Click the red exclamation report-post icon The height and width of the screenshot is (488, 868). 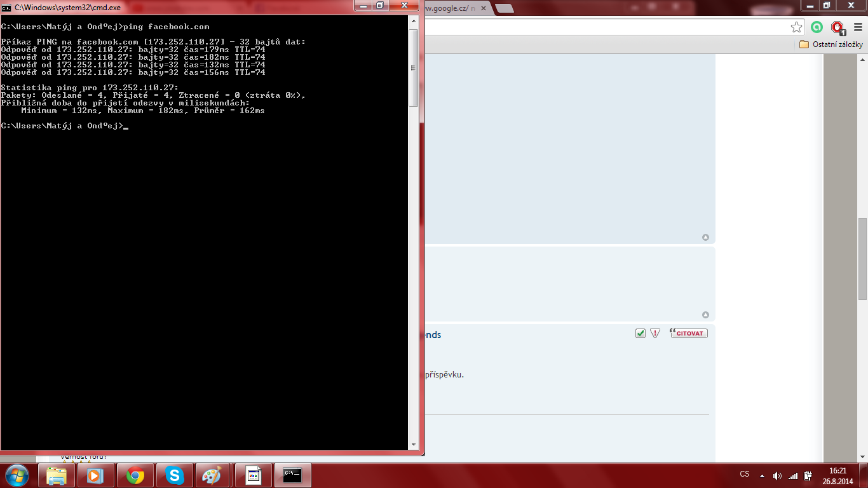(x=655, y=334)
